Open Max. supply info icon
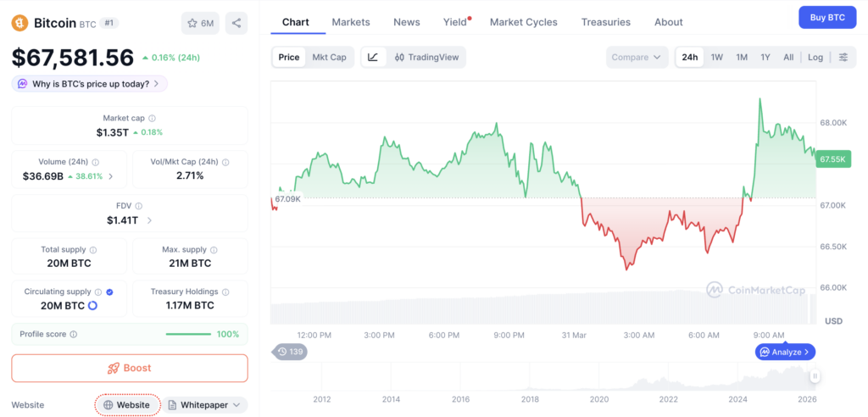The image size is (868, 417). coord(214,250)
